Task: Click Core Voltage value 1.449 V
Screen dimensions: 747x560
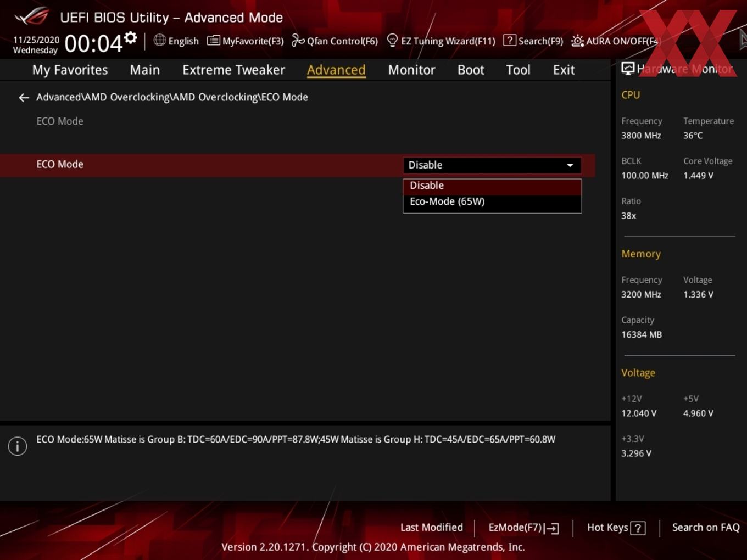Action: pyautogui.click(x=698, y=176)
